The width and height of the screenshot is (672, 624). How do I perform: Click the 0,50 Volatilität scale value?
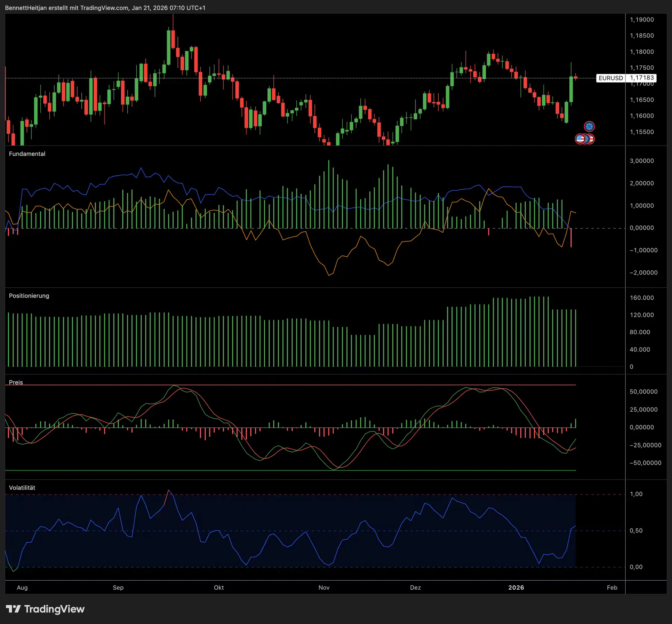tap(636, 531)
